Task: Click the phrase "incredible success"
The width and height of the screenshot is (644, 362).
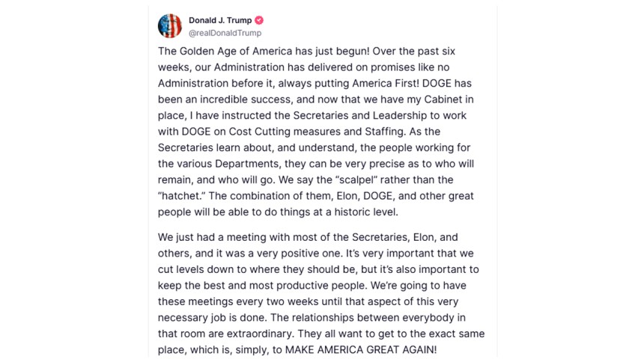Action: coord(246,99)
